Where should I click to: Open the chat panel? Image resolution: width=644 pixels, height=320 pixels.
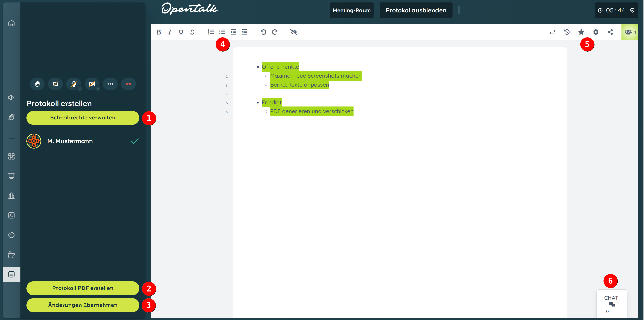point(611,303)
